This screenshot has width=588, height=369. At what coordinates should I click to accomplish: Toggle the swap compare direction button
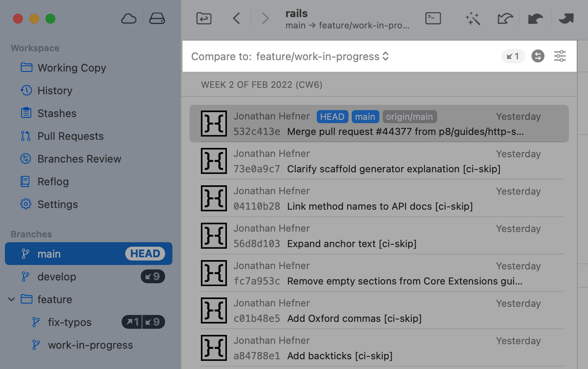click(538, 56)
